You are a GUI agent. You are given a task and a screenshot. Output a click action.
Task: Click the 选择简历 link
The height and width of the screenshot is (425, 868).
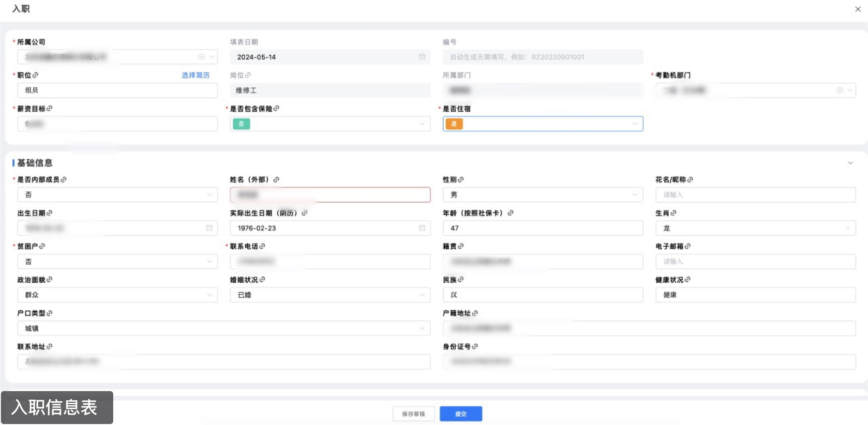195,75
